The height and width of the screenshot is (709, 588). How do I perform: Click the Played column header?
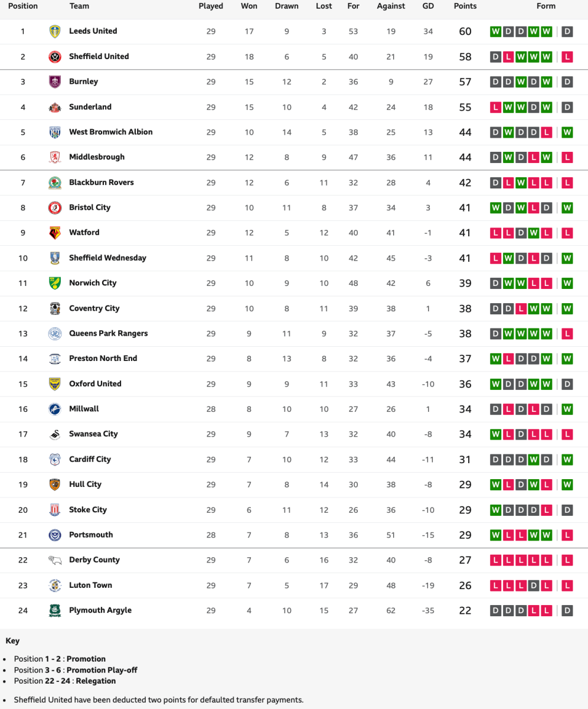pos(211,6)
